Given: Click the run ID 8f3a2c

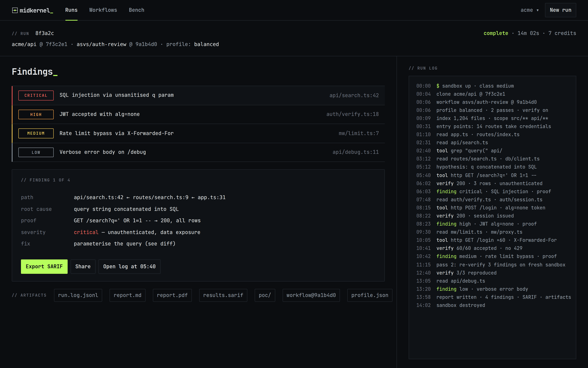Looking at the screenshot, I should (x=45, y=33).
